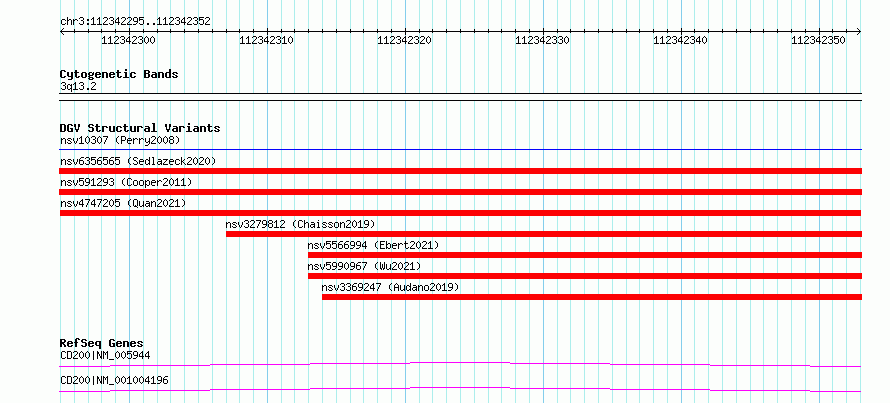Open the CD200|NM_005944 gene label
Viewport: 890px width, 403px height.
[105, 356]
